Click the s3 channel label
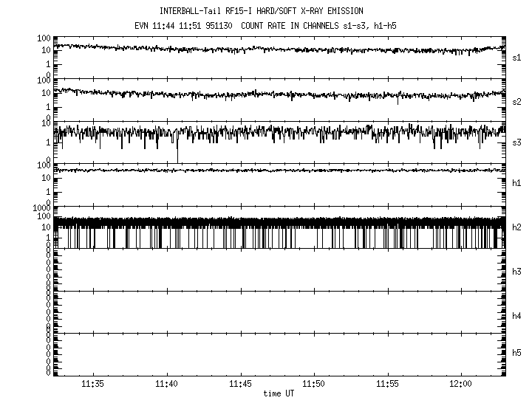This screenshot has width=532, height=406. coord(517,142)
